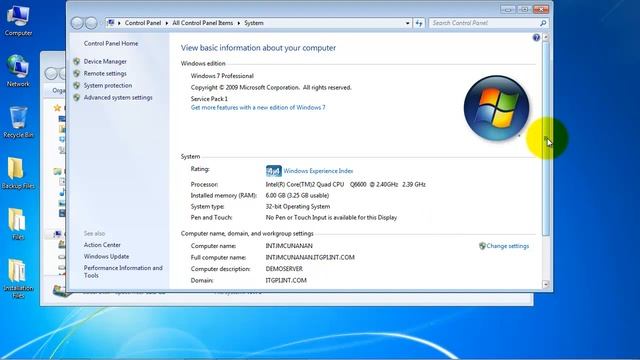Open the Computer desktop icon
The image size is (640, 360).
[x=18, y=21]
